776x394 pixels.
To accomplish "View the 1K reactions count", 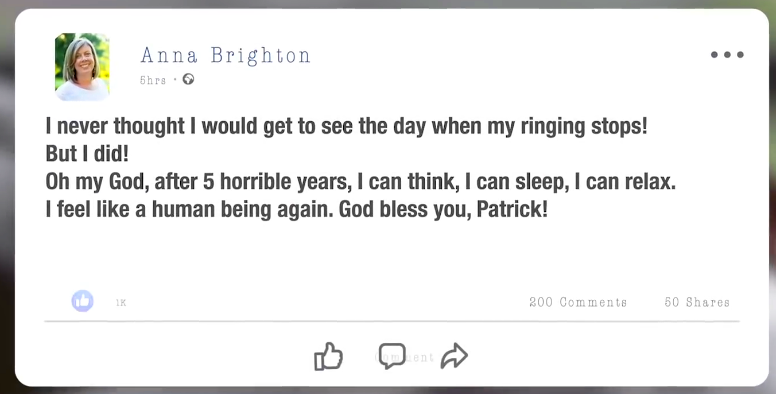I will coord(121,302).
